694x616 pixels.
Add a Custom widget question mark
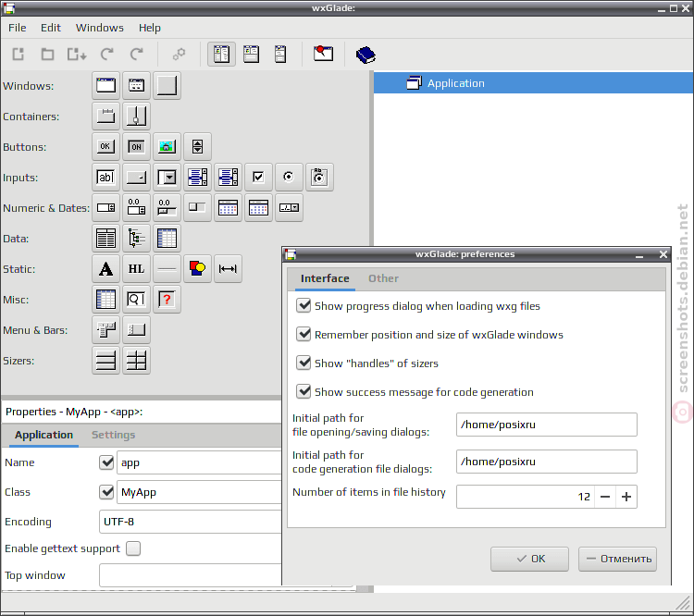(167, 299)
